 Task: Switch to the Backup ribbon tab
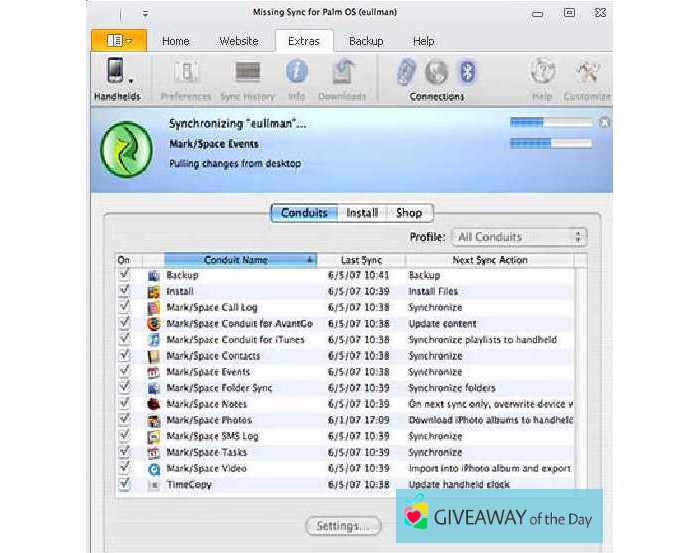coord(366,41)
